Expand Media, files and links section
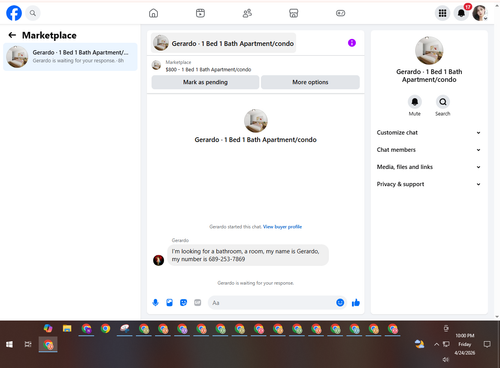500x368 pixels. (429, 167)
